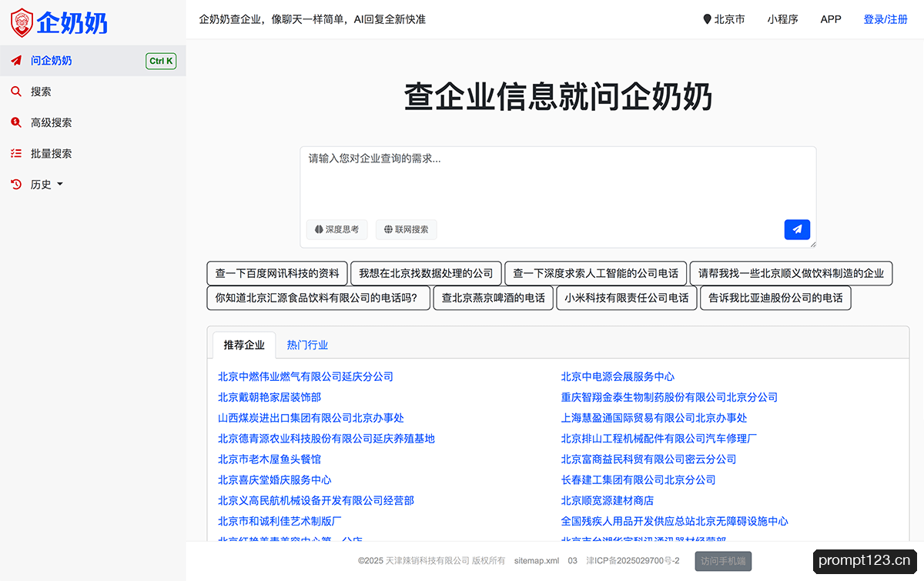The image size is (924, 581).
Task: Open 北京戴朝艳家居装饰部
Action: point(269,397)
